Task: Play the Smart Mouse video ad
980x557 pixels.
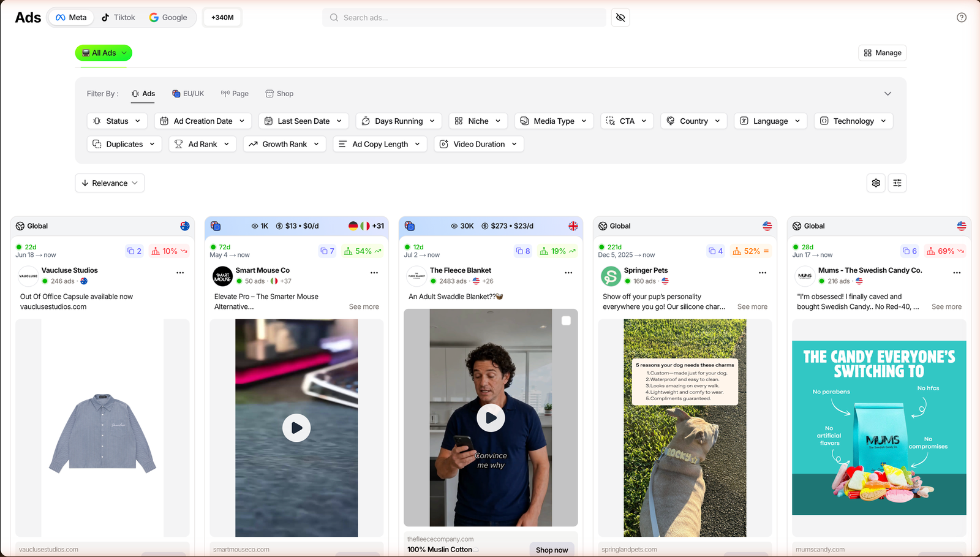Action: [x=296, y=428]
